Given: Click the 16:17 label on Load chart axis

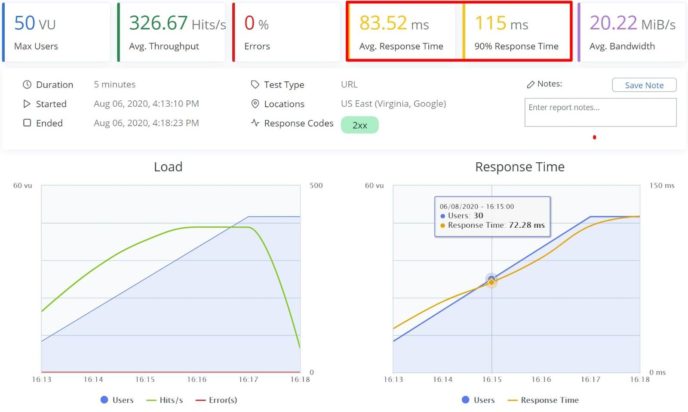Looking at the screenshot, I should (x=248, y=379).
